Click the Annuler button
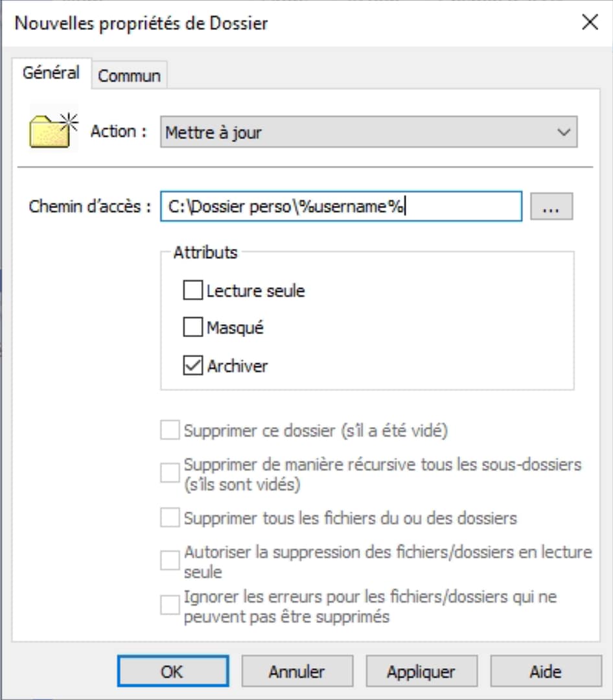613x700 pixels. pos(297,671)
